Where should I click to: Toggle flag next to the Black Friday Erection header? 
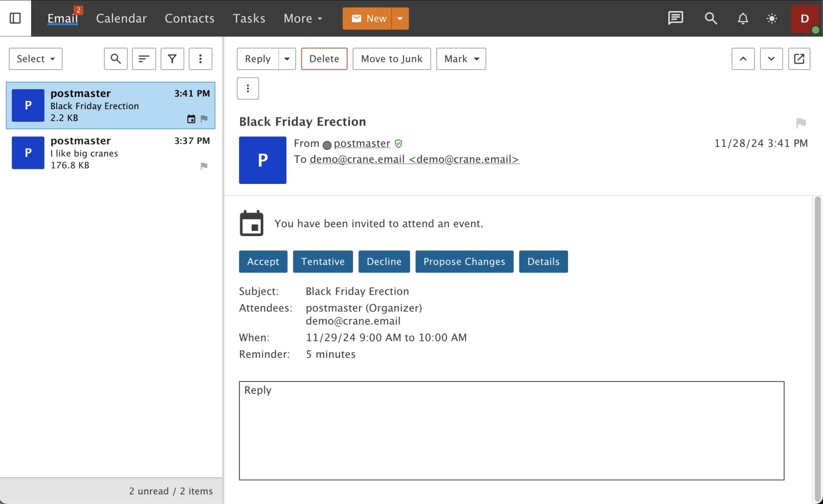pyautogui.click(x=800, y=123)
